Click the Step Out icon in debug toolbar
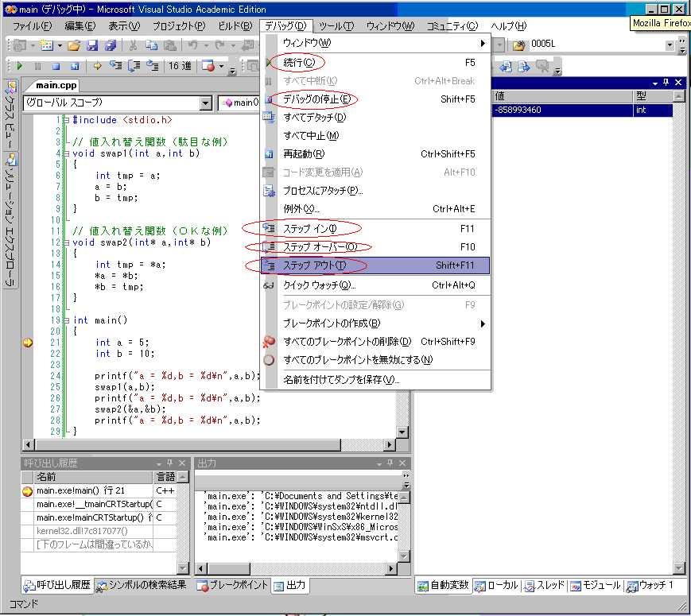 [x=153, y=66]
